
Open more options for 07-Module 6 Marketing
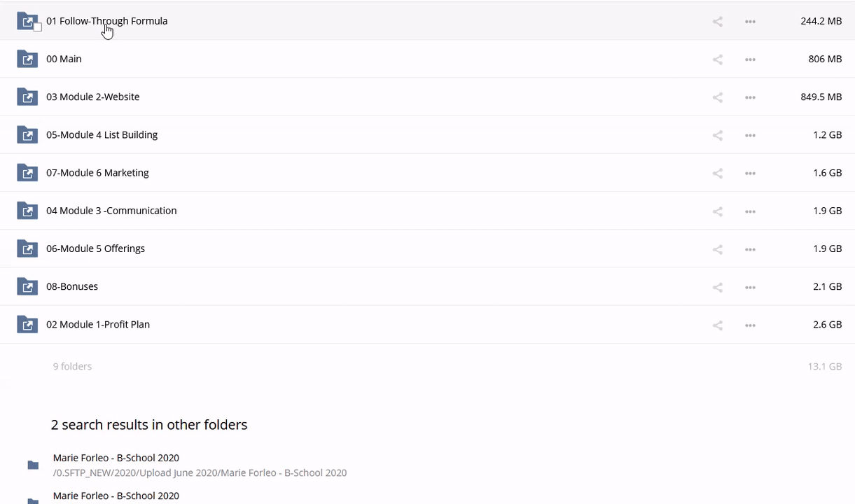point(750,173)
